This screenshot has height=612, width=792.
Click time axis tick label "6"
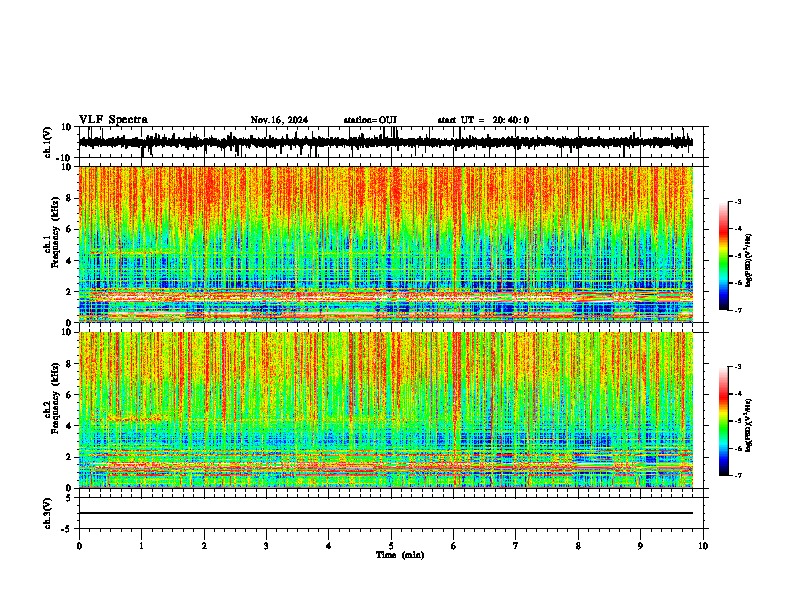click(454, 546)
